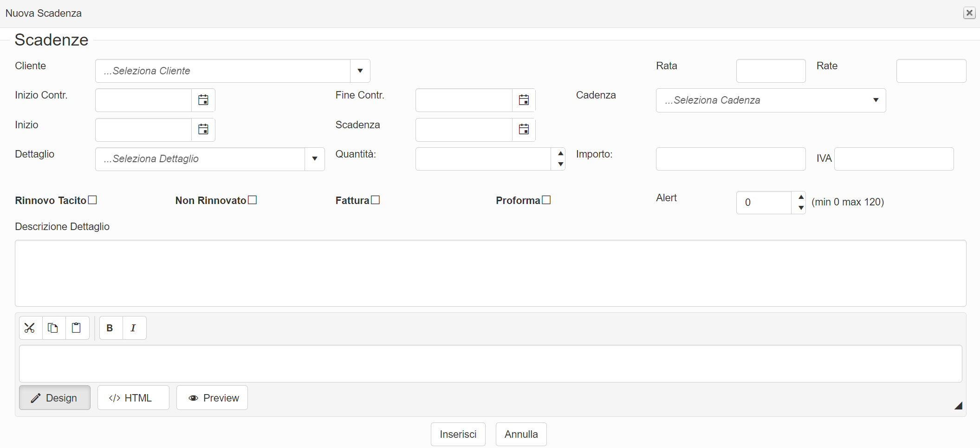Click the Paste clipboard icon
The image size is (980, 448).
point(77,328)
